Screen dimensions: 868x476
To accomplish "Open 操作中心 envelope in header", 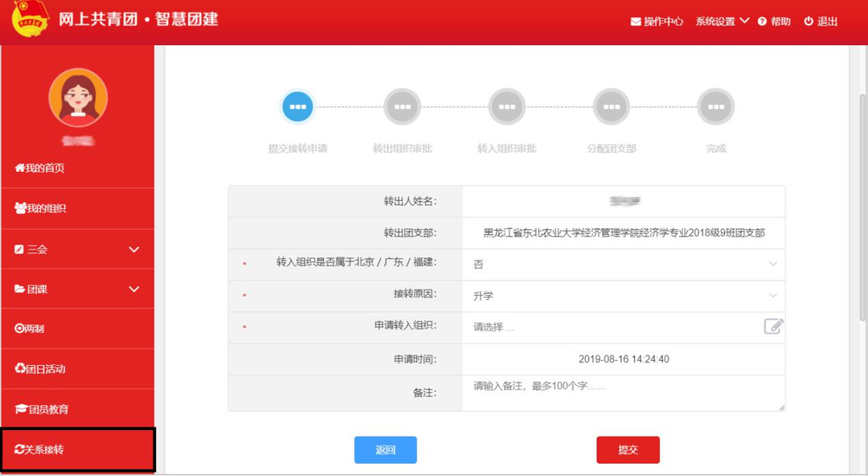I will (657, 22).
